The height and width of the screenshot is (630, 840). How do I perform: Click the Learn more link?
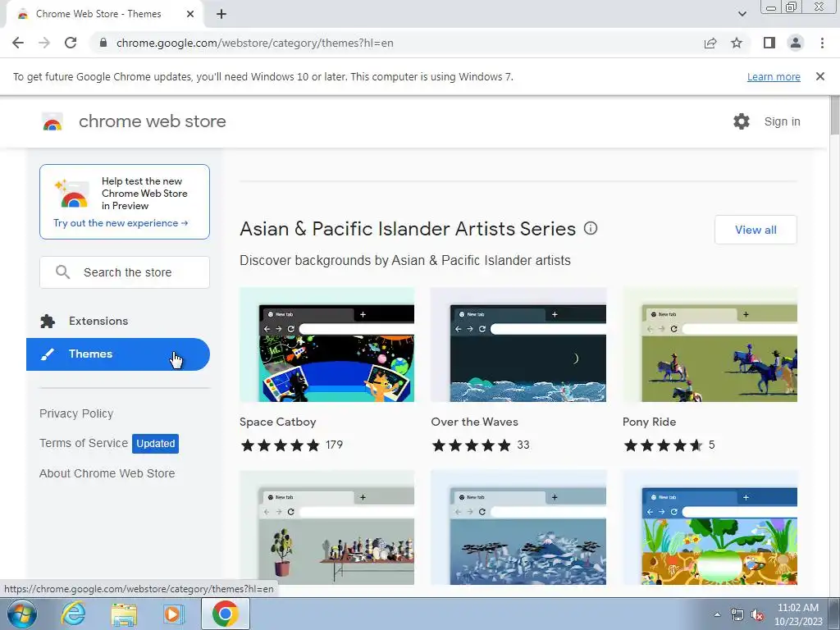pyautogui.click(x=774, y=76)
